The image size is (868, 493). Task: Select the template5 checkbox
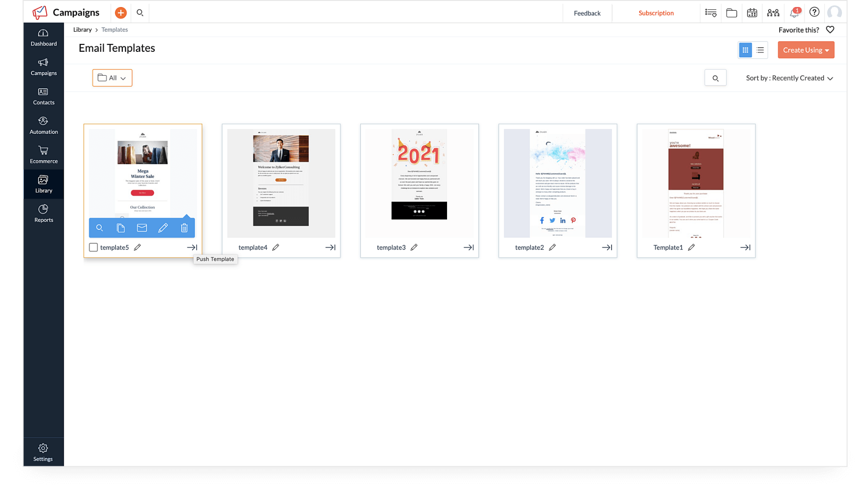(93, 247)
